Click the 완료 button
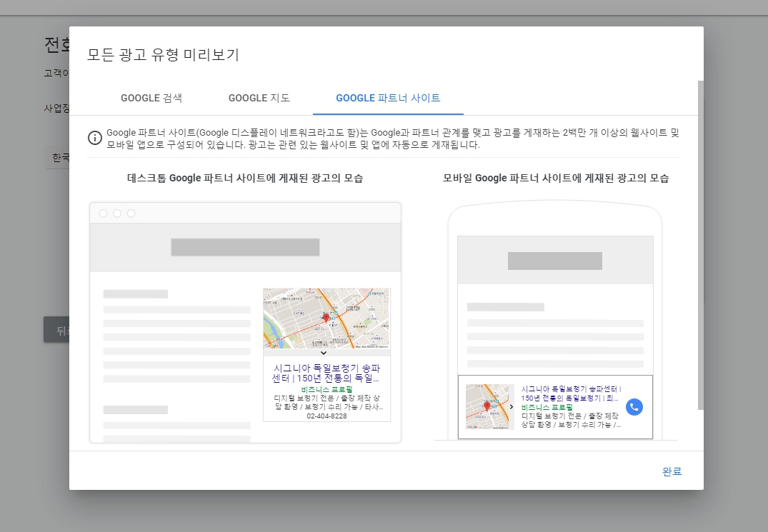The width and height of the screenshot is (768, 532). coord(672,471)
